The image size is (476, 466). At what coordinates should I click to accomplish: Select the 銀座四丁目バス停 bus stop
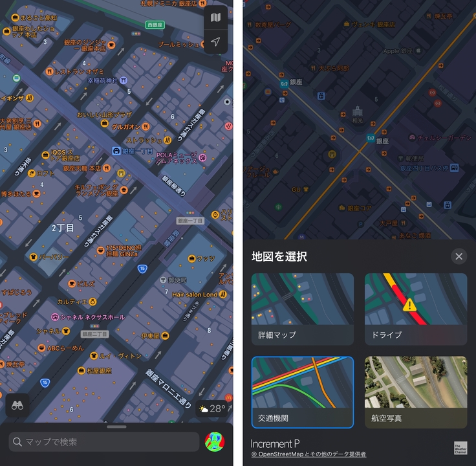click(x=454, y=168)
